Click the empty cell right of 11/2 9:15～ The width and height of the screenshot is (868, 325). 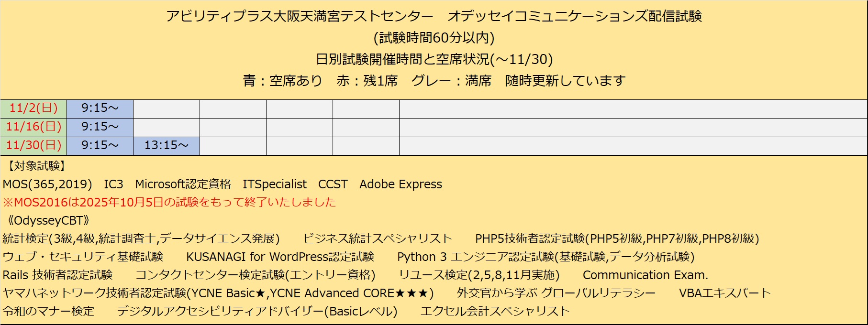tap(166, 108)
